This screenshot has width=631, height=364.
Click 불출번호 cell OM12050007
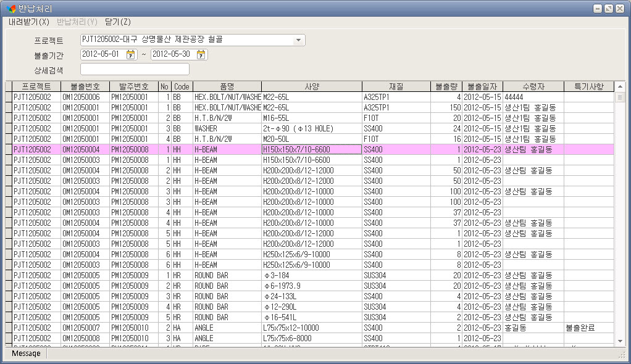pos(85,328)
